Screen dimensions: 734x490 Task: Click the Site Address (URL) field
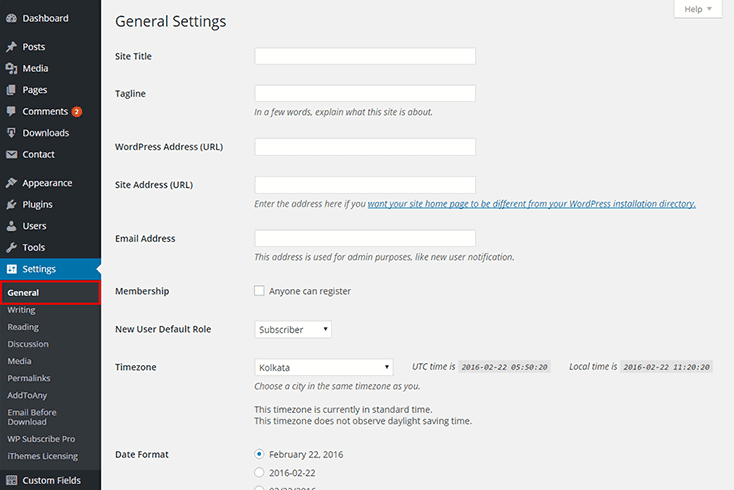365,185
